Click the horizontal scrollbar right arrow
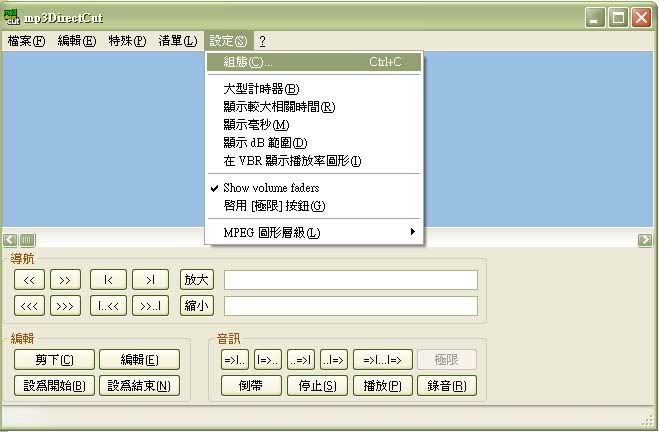Viewport: 659px width, 432px height. [x=646, y=240]
